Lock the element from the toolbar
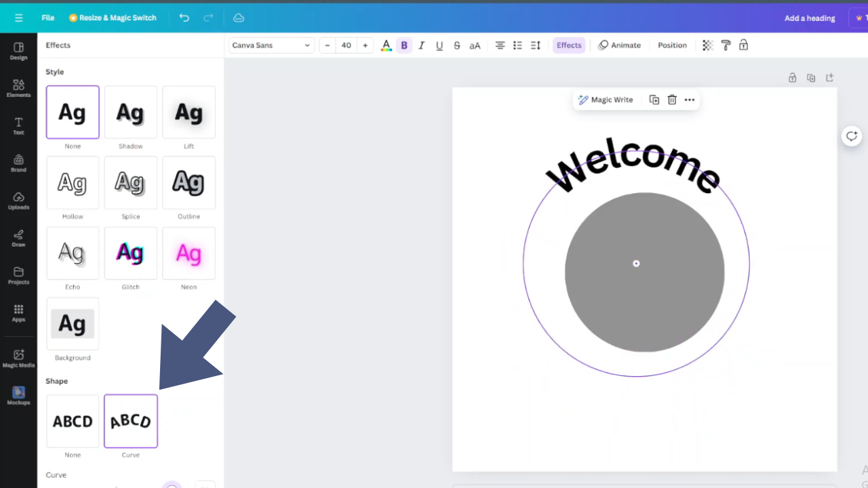 click(x=743, y=45)
